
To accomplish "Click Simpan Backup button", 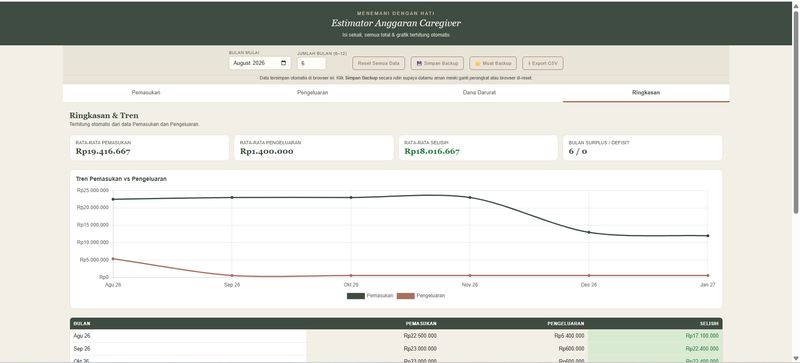I will click(437, 63).
